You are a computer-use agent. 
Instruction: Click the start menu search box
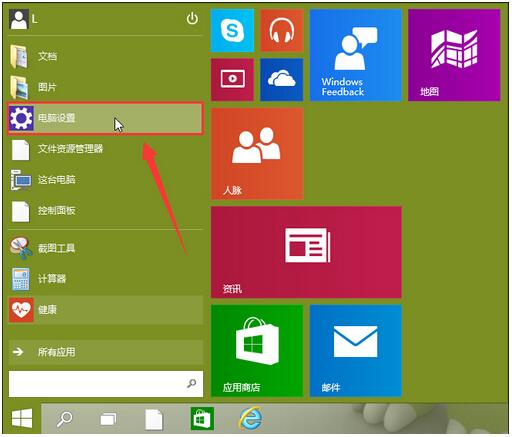[105, 384]
